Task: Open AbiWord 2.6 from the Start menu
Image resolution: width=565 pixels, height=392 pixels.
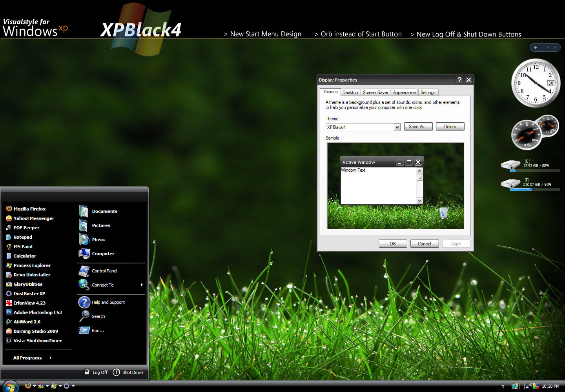Action: tap(23, 322)
